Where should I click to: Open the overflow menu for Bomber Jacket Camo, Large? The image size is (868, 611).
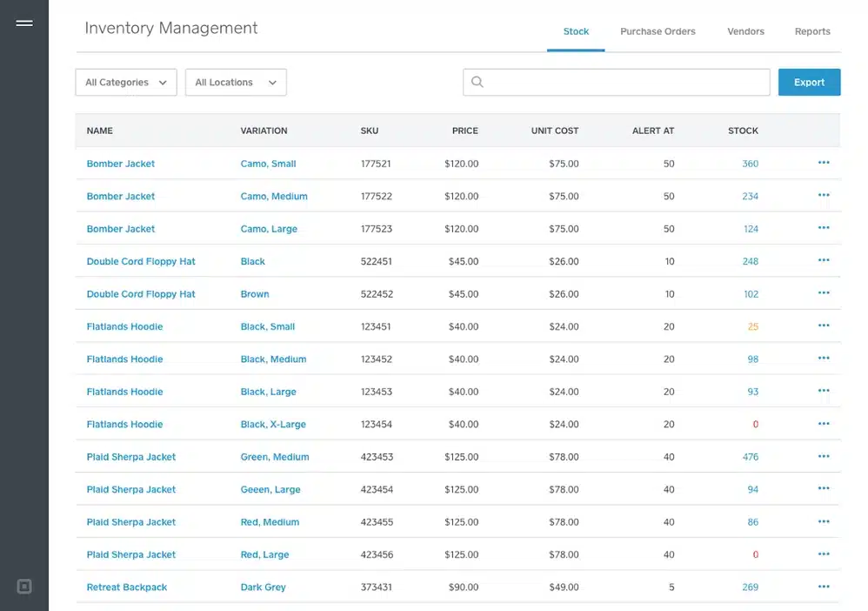823,229
